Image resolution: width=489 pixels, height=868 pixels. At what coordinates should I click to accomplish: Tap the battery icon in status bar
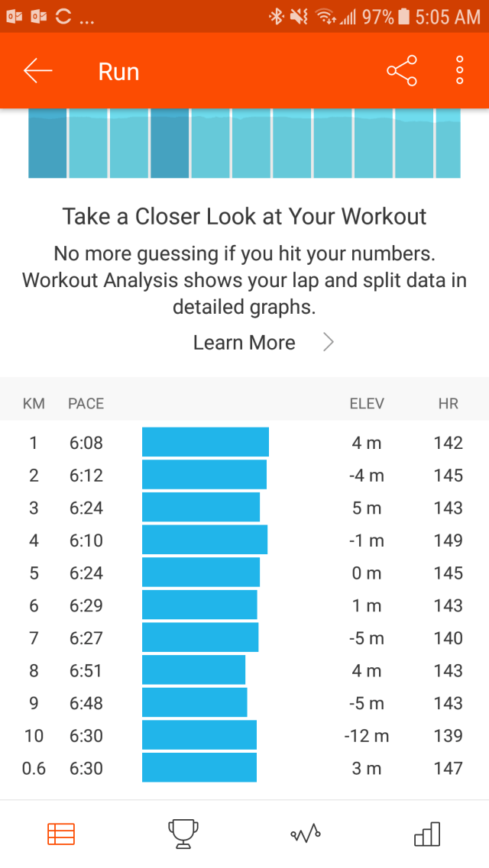pyautogui.click(x=403, y=16)
